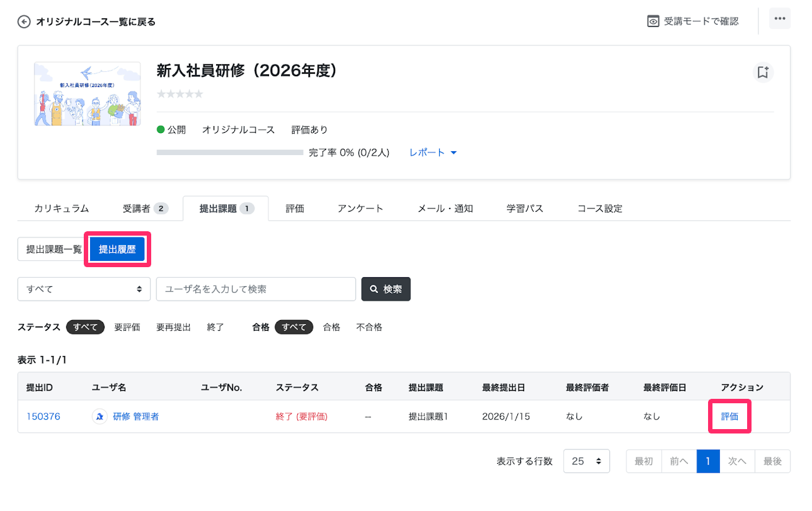
Task: Click the ステータス column header
Action: tap(297, 387)
